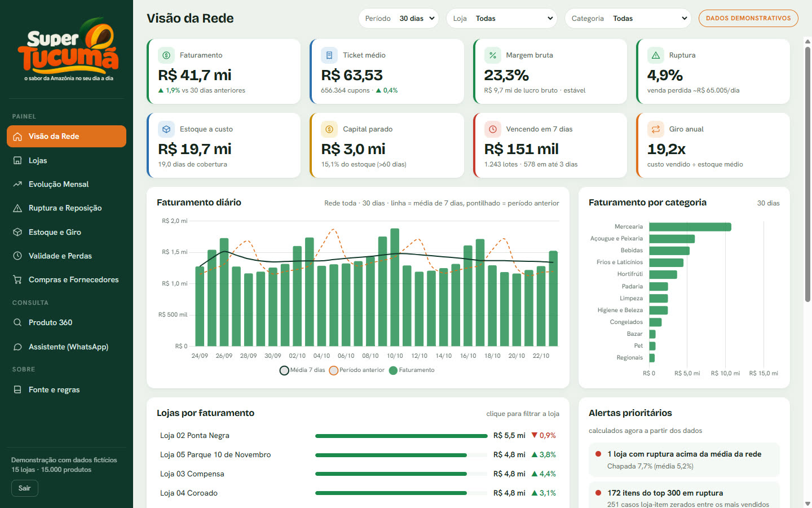812x508 pixels.
Task: Toggle the Média 7 dias legend series
Action: pyautogui.click(x=302, y=370)
